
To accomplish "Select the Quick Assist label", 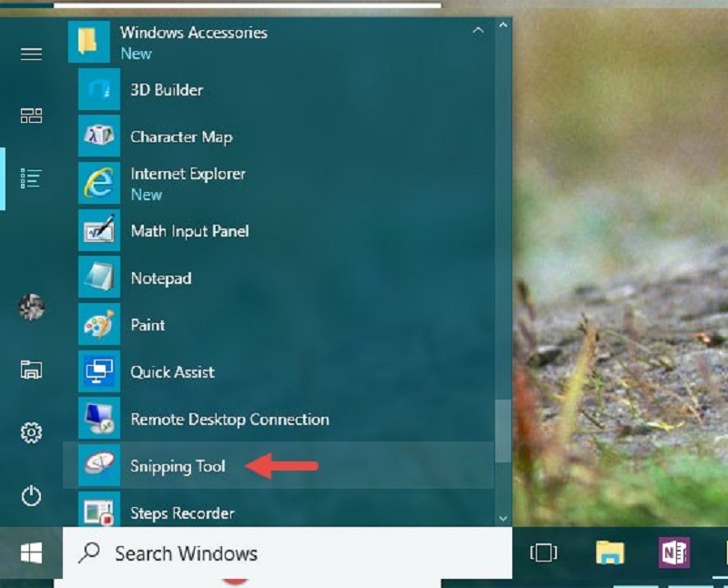I will coord(173,372).
